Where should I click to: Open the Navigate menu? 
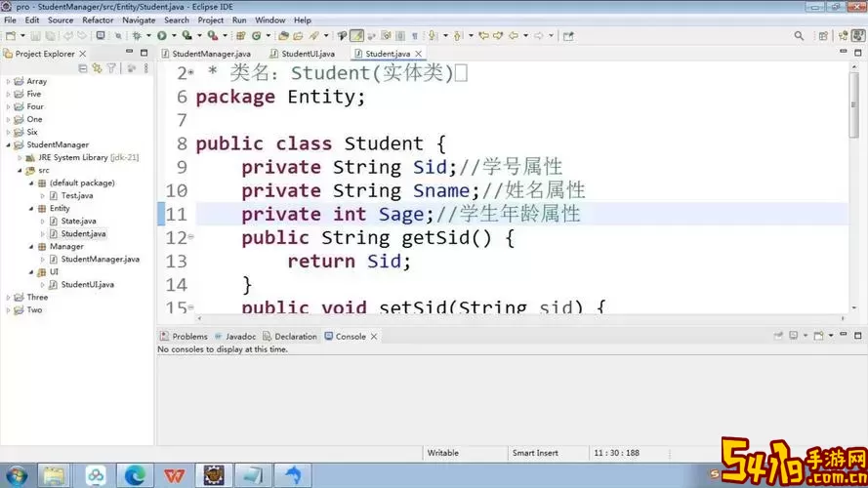coord(139,20)
